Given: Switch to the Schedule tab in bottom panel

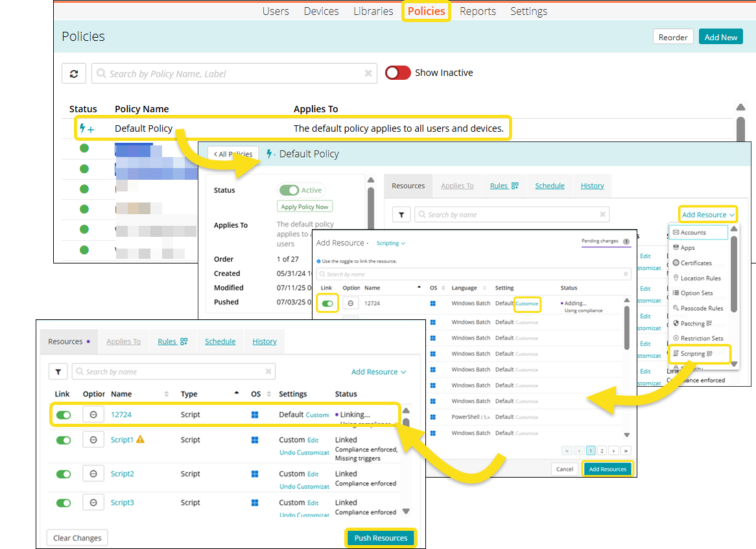Looking at the screenshot, I should [220, 341].
